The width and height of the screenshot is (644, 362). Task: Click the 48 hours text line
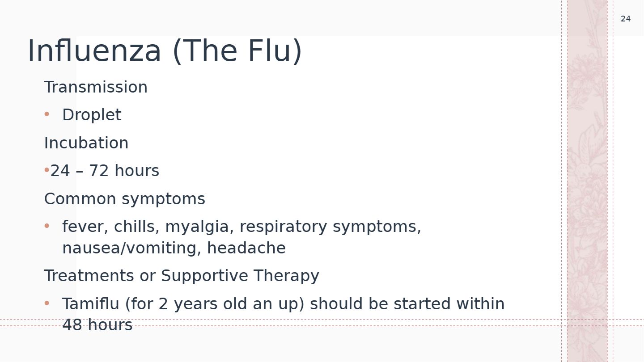pos(97,325)
